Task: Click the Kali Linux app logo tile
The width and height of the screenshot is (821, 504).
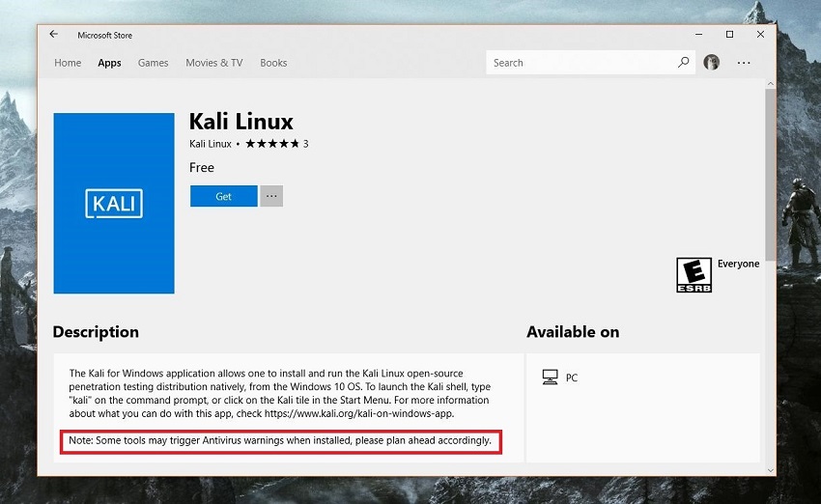Action: pos(114,203)
